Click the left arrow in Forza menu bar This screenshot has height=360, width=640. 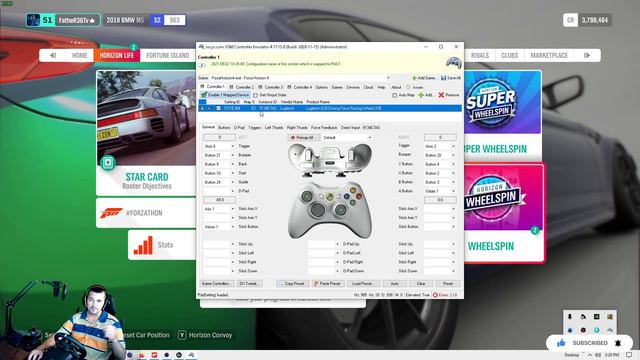click(x=53, y=56)
